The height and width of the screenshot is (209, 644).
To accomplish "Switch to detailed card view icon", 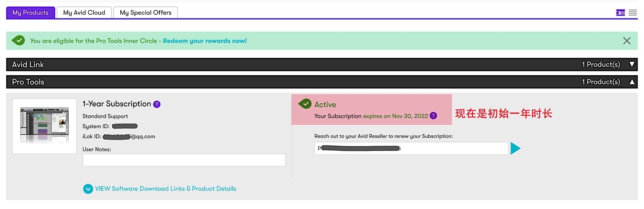I will coord(621,13).
